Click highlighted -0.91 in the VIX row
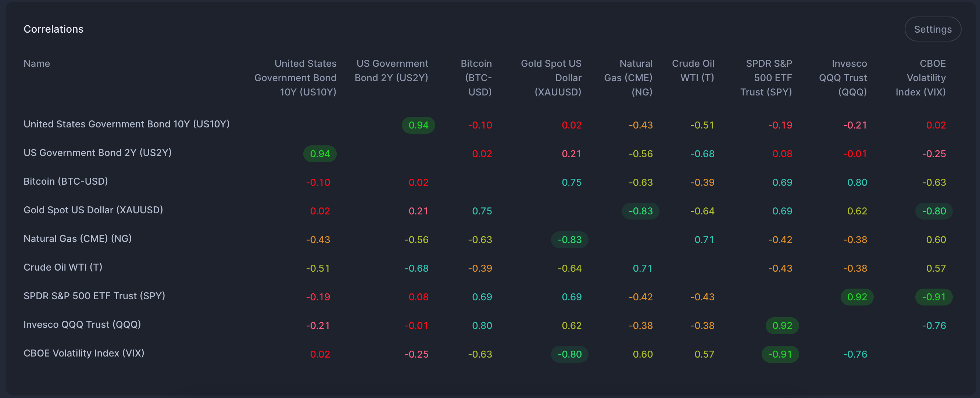 tap(780, 354)
